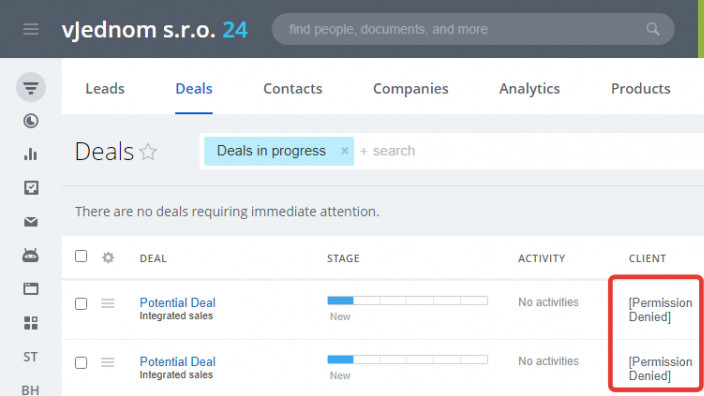Click No activities in first deal row
Viewport: 704px width, 396px height.
pos(548,302)
